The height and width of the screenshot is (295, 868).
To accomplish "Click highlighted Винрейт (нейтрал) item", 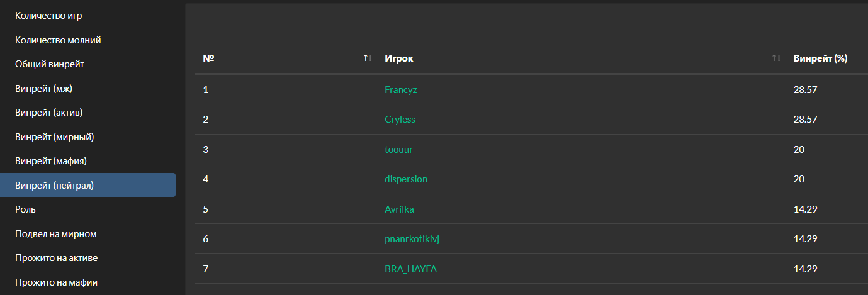I will (x=54, y=186).
